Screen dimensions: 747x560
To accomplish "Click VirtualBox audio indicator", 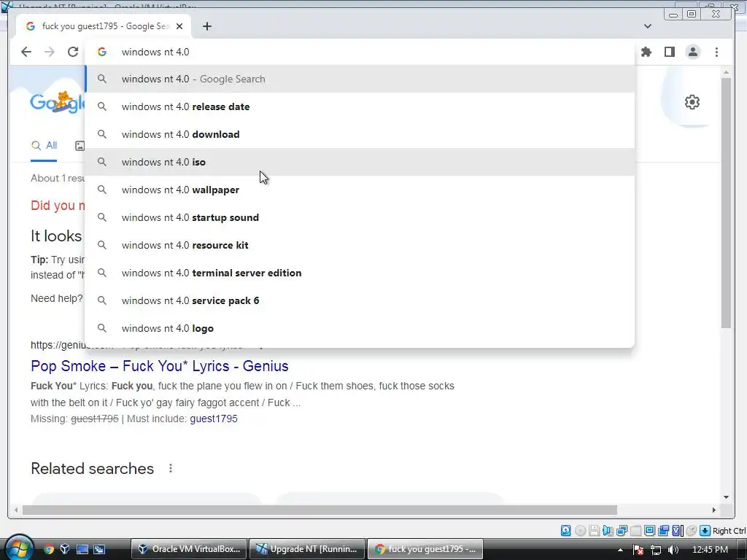I will pos(608,531).
